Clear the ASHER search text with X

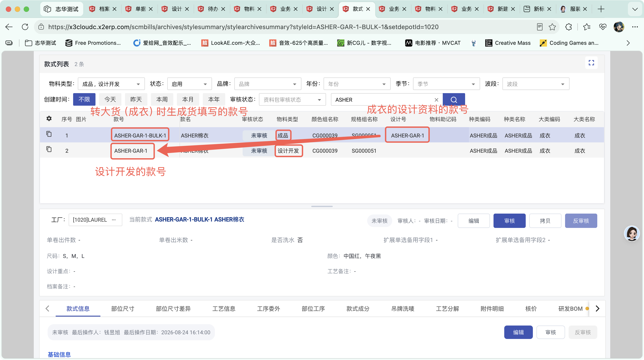coord(436,100)
